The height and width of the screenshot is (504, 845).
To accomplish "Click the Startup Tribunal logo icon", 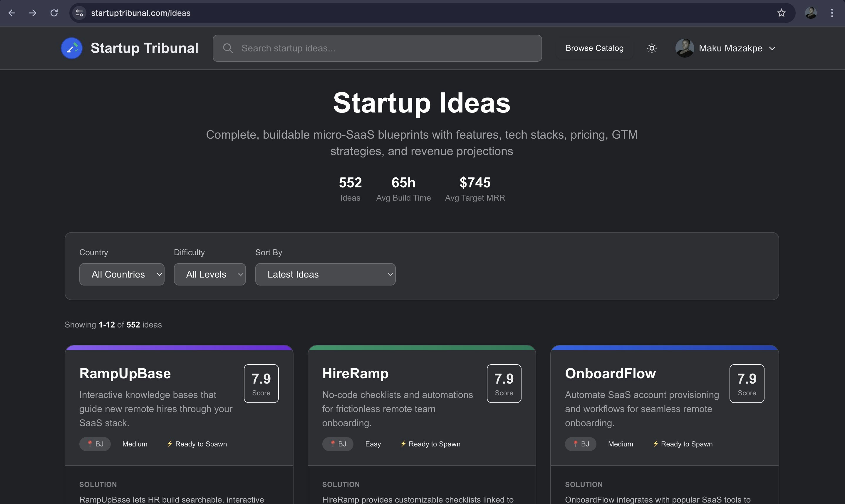I will (x=71, y=48).
